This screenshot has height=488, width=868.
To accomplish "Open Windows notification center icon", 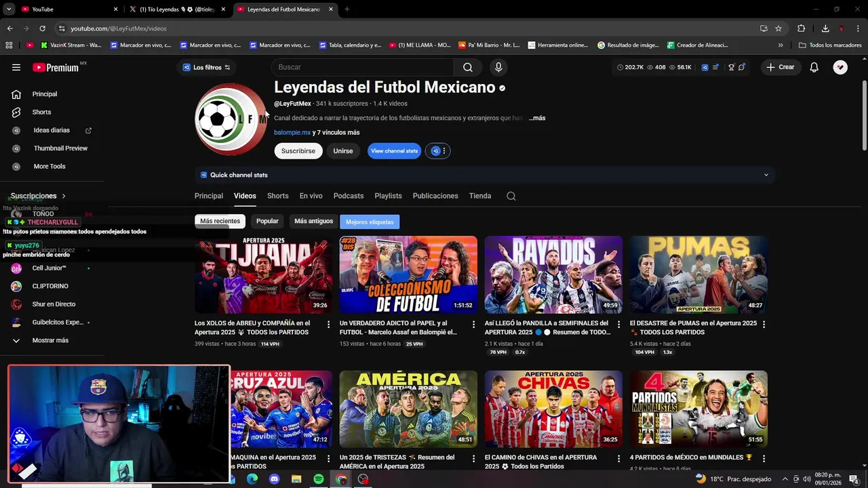I will (853, 479).
